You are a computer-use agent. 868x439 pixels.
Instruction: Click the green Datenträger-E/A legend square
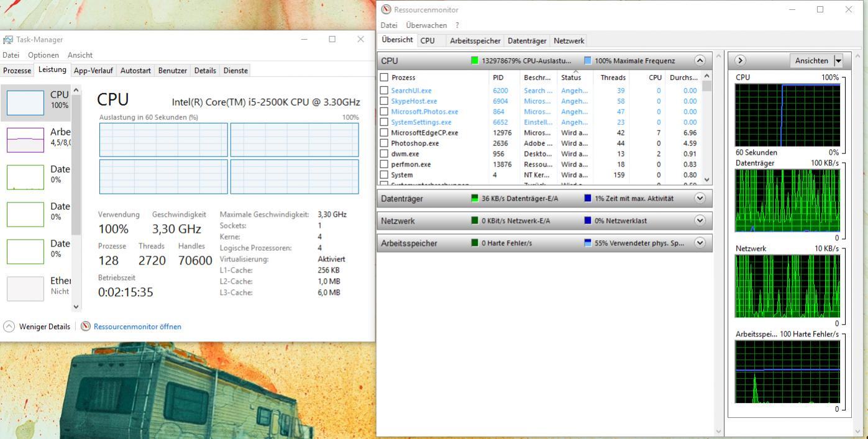pyautogui.click(x=475, y=199)
